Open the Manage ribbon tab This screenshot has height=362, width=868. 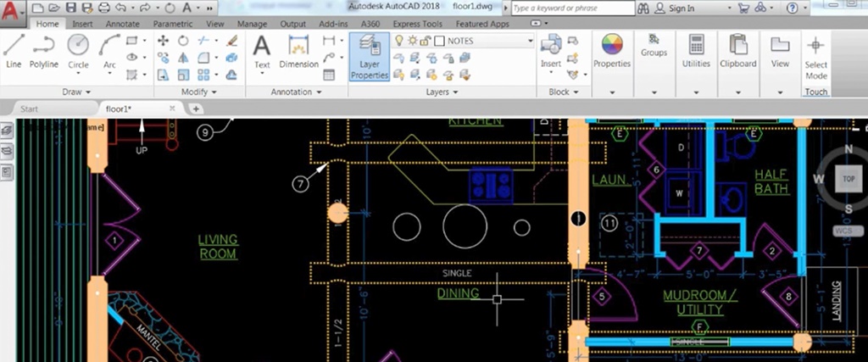(x=252, y=24)
